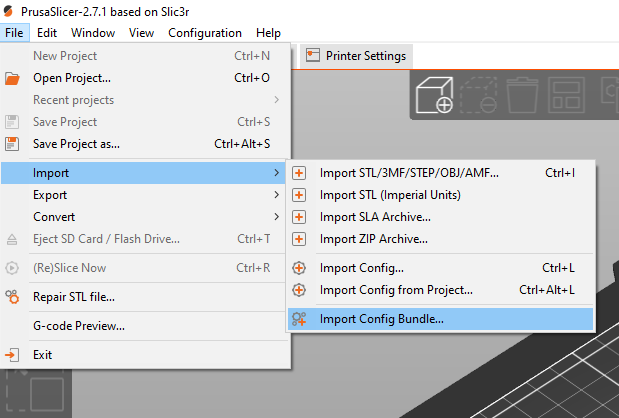
Task: Expand the Convert submenu arrow
Action: (276, 217)
